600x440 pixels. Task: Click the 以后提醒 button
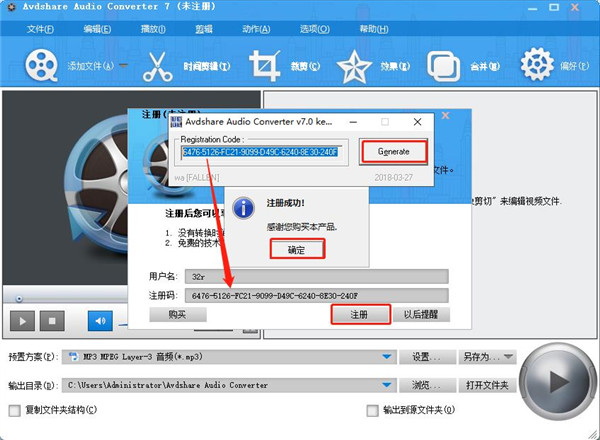pyautogui.click(x=421, y=315)
